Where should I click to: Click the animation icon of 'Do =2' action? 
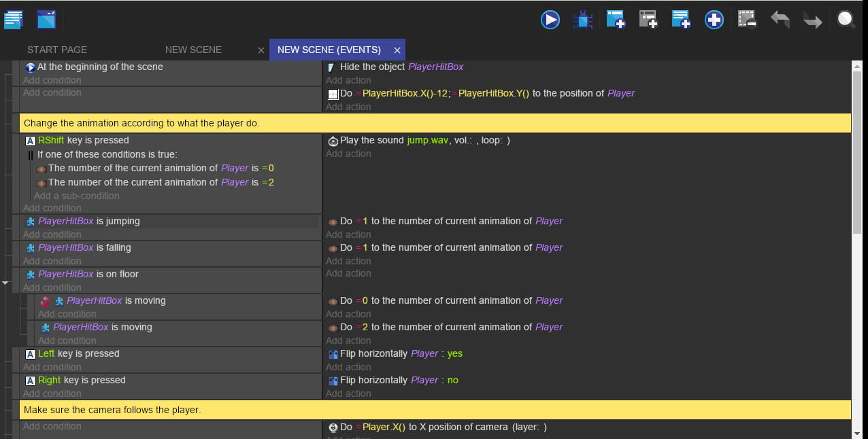pos(333,328)
